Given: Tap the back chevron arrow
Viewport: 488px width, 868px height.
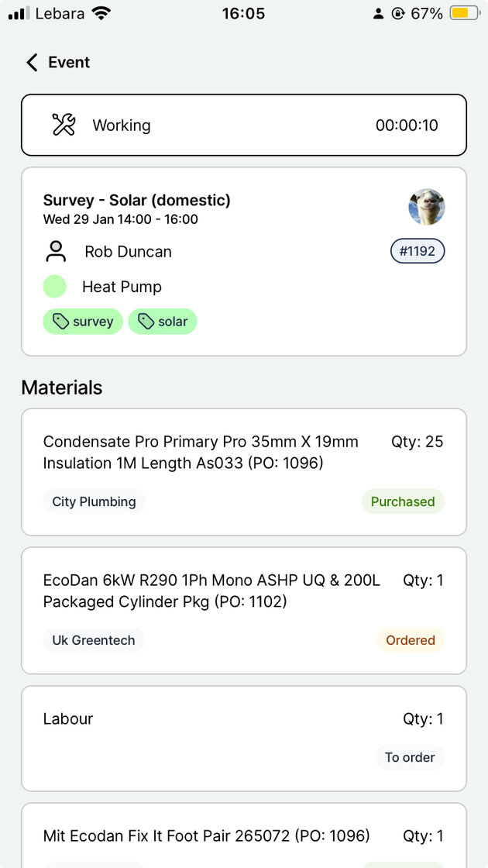Looking at the screenshot, I should tap(32, 63).
